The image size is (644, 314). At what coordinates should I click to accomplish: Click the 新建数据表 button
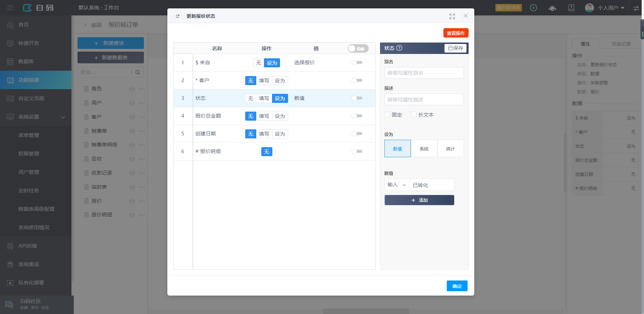tap(111, 58)
